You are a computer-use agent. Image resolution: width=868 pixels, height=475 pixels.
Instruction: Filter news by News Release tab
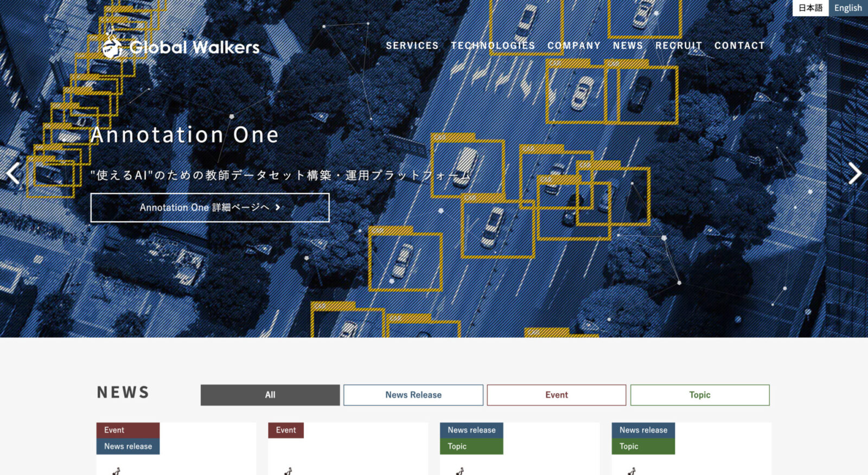[413, 395]
